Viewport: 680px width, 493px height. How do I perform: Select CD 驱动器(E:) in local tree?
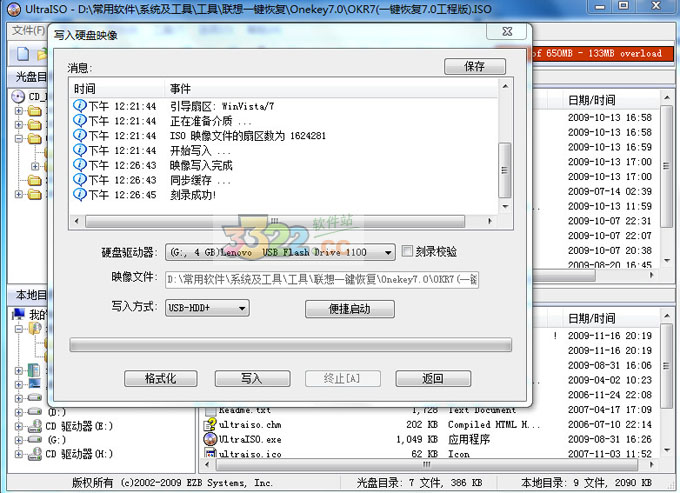[79, 426]
